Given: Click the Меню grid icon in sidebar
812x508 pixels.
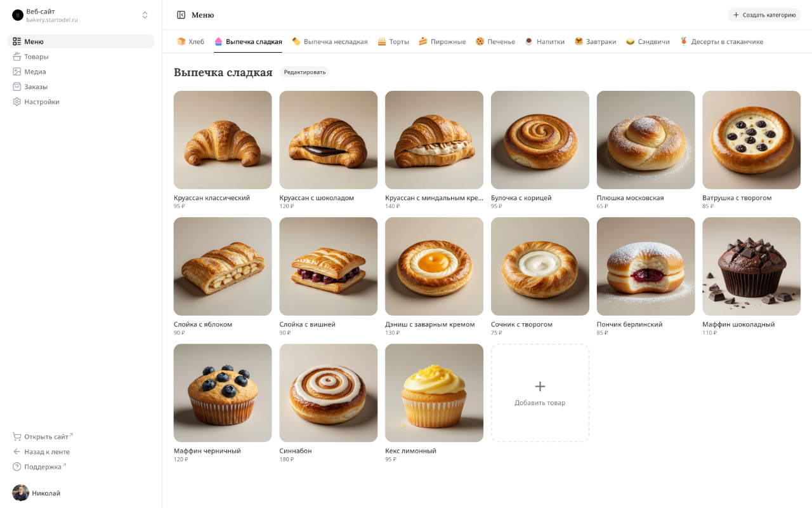Looking at the screenshot, I should (x=17, y=41).
